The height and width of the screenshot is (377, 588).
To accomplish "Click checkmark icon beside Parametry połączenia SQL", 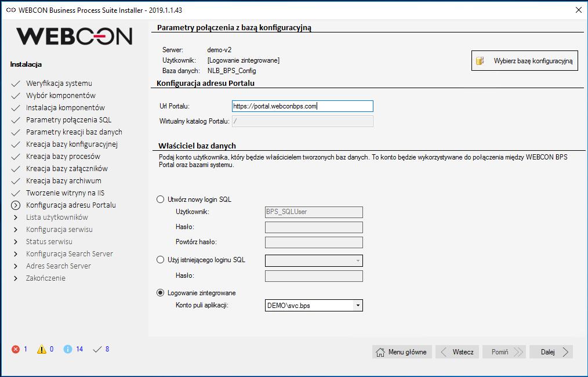I will 16,120.
